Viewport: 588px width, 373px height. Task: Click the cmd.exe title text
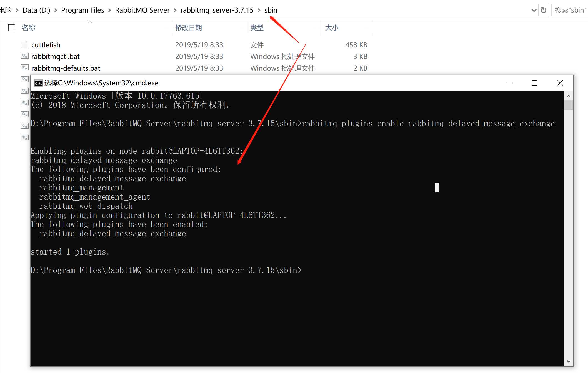101,83
